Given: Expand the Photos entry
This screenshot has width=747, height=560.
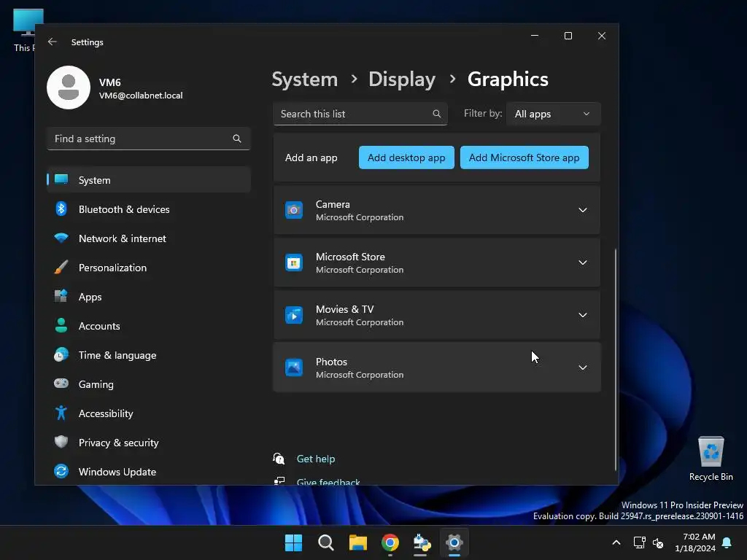Looking at the screenshot, I should pyautogui.click(x=582, y=367).
